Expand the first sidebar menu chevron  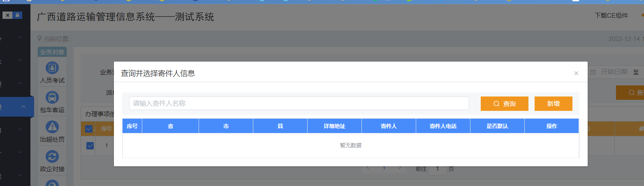click(x=20, y=38)
